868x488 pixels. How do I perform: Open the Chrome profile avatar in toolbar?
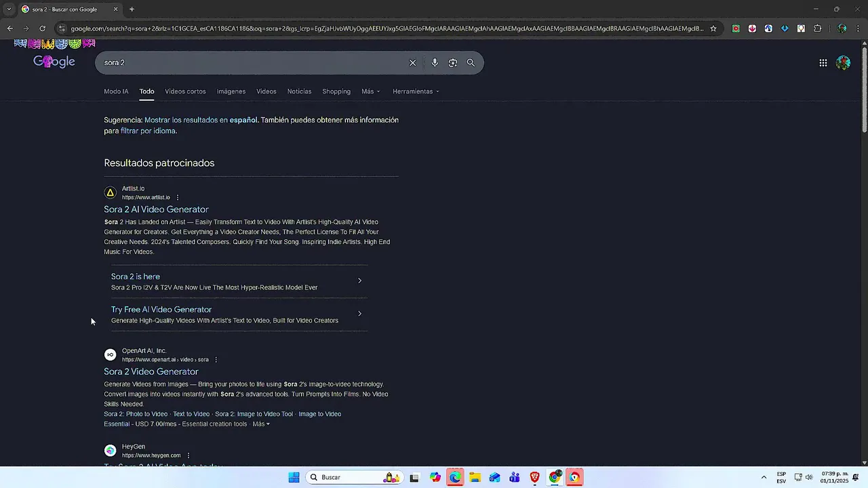pos(842,28)
